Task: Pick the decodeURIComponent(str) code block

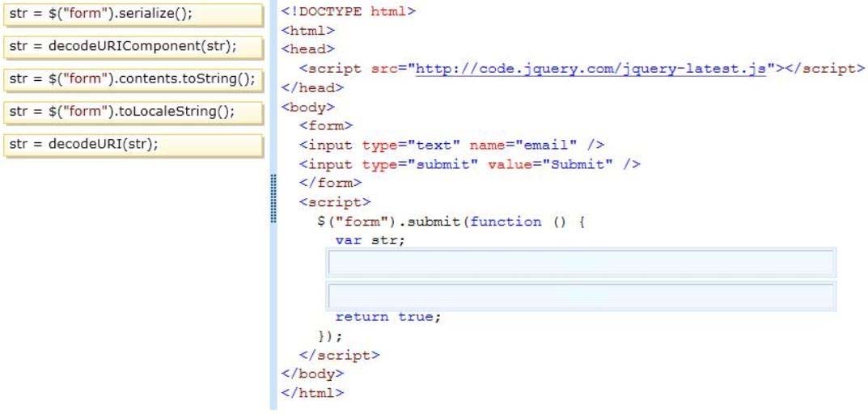Action: click(133, 47)
